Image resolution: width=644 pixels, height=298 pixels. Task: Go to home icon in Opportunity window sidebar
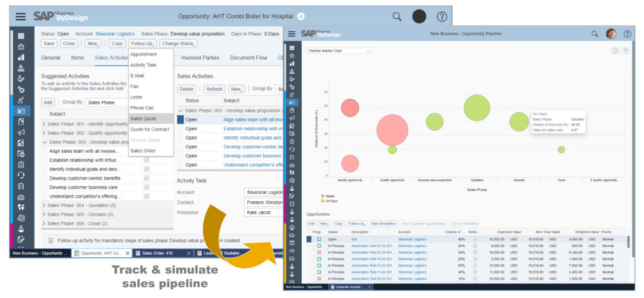[x=21, y=47]
